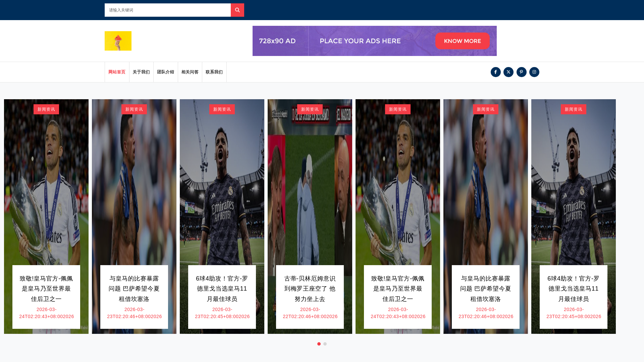Click 新闻资讯 tag on first slide
The image size is (644, 362).
46,109
